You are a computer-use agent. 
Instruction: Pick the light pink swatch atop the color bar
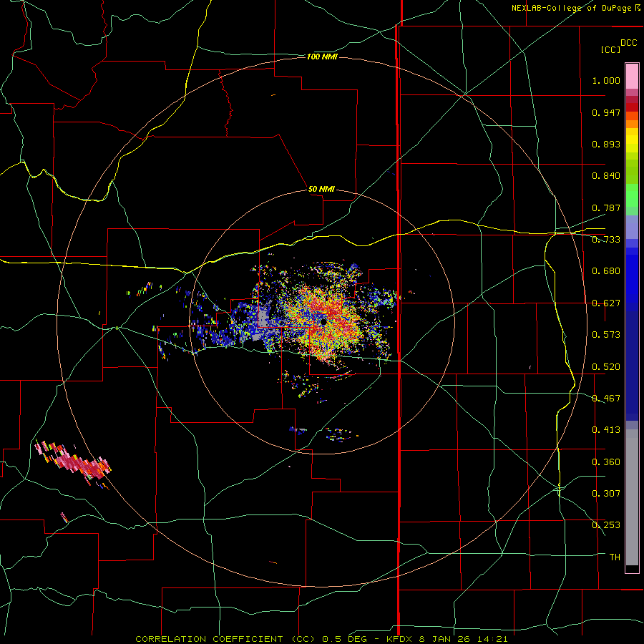[x=632, y=76]
